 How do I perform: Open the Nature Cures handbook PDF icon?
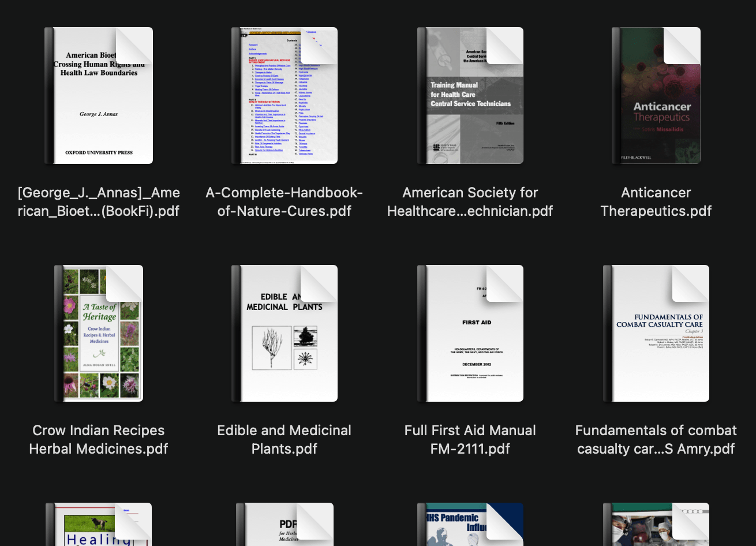click(285, 95)
